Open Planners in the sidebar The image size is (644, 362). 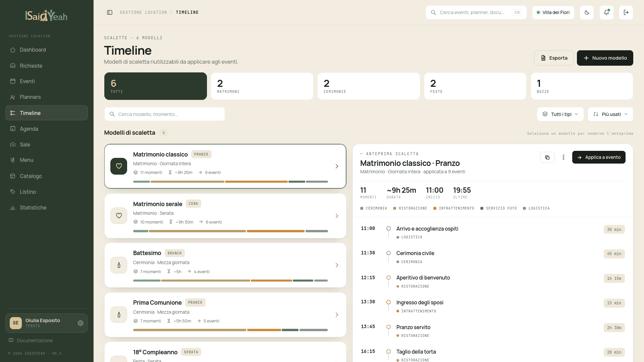coord(47,97)
